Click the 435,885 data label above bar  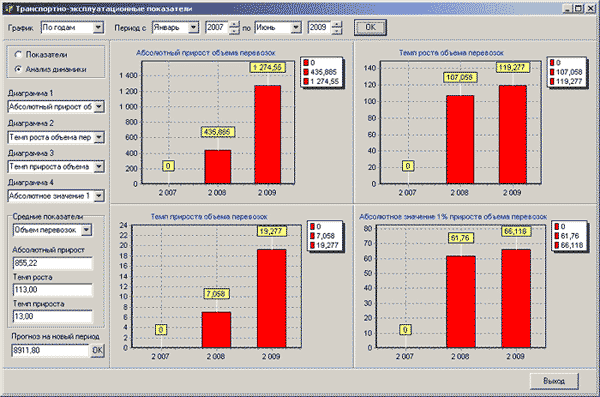[x=217, y=132]
